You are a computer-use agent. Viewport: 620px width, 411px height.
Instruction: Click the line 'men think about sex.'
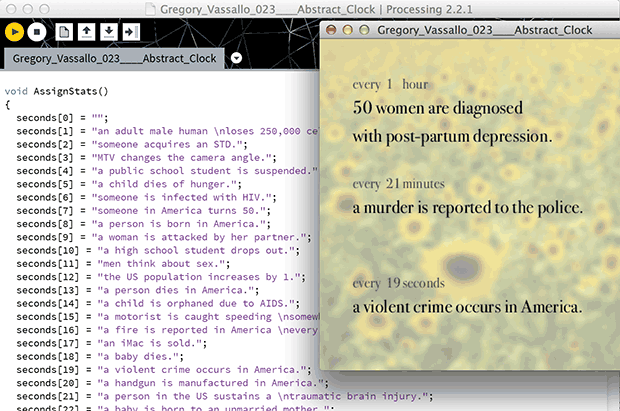(x=123, y=263)
